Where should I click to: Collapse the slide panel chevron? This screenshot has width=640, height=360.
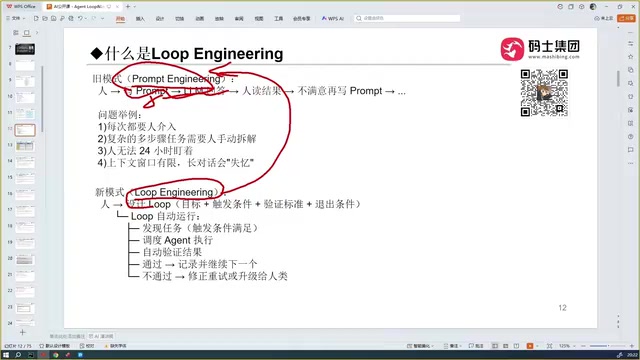click(37, 33)
